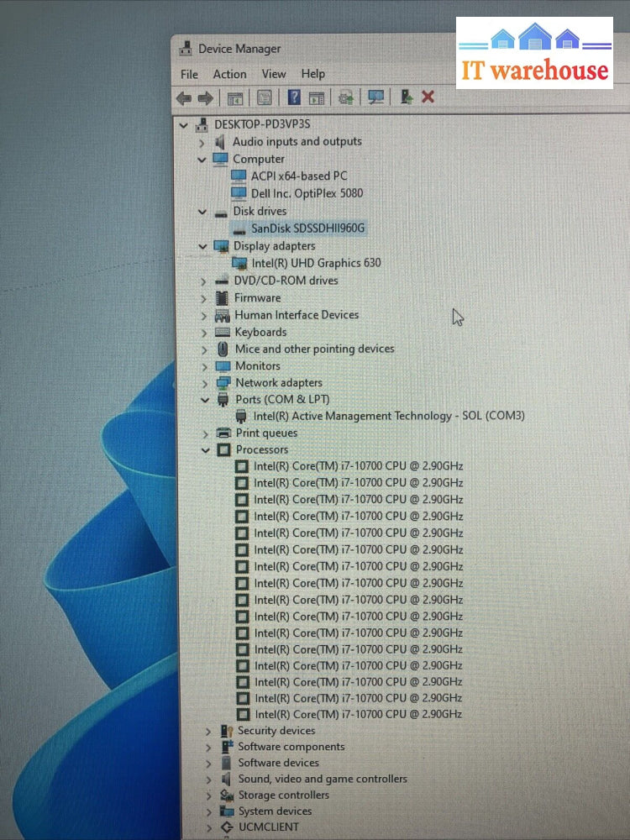The height and width of the screenshot is (840, 630).
Task: Expand the Audio inputs and outputs node
Action: [202, 142]
